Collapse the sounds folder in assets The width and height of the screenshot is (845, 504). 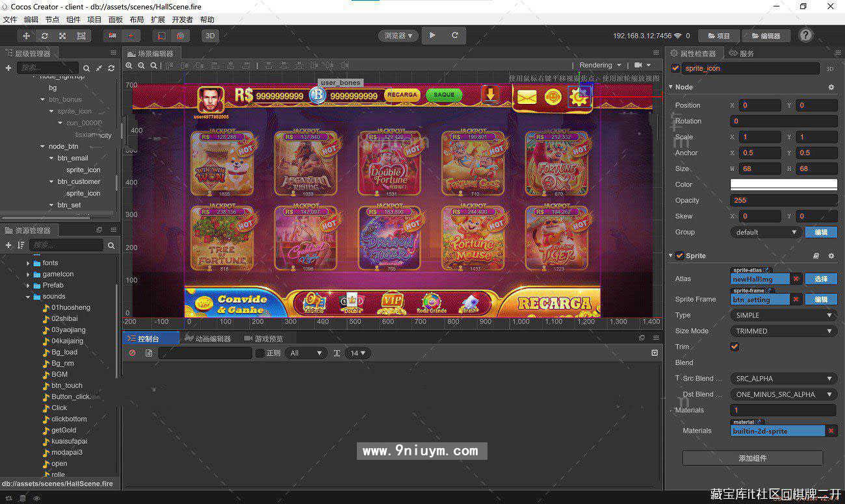29,297
